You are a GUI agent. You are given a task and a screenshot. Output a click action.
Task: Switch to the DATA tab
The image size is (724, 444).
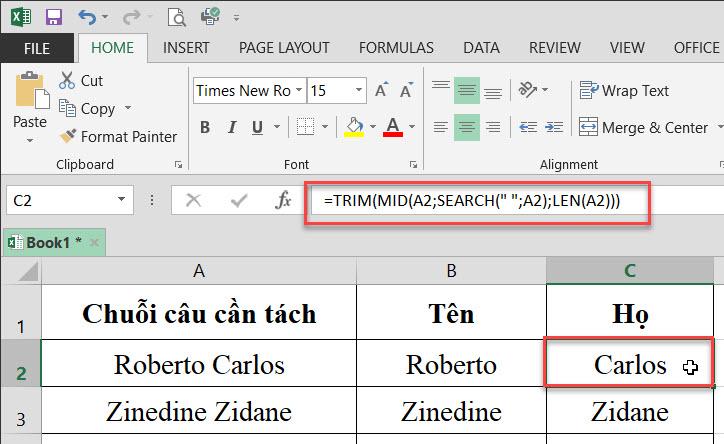481,48
